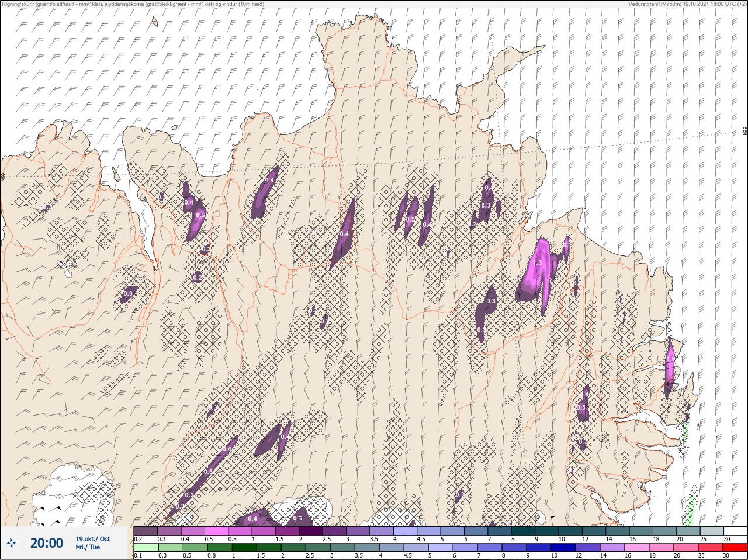
Task: Select the lower legend dark green swatch starting at 1
Action: tap(244, 548)
